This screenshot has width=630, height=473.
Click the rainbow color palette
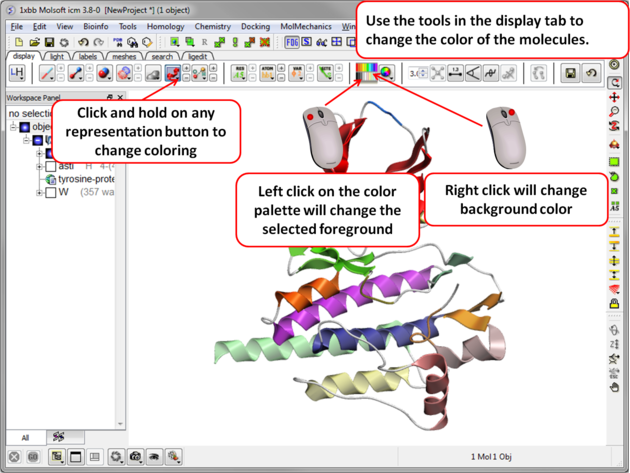[365, 73]
